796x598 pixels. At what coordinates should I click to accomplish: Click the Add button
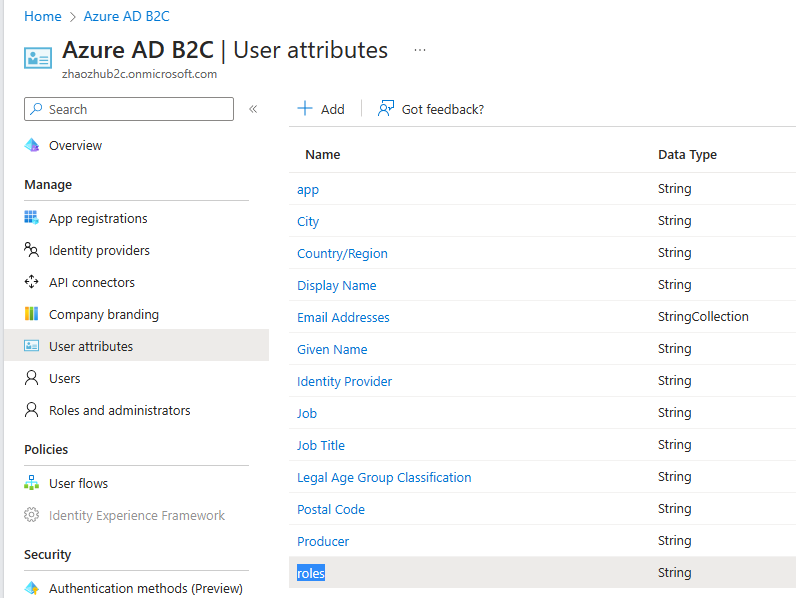(x=321, y=109)
